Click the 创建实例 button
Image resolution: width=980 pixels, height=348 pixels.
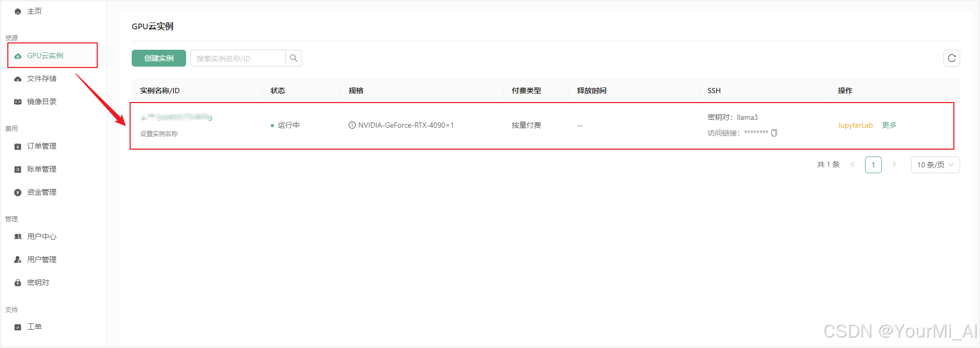159,58
